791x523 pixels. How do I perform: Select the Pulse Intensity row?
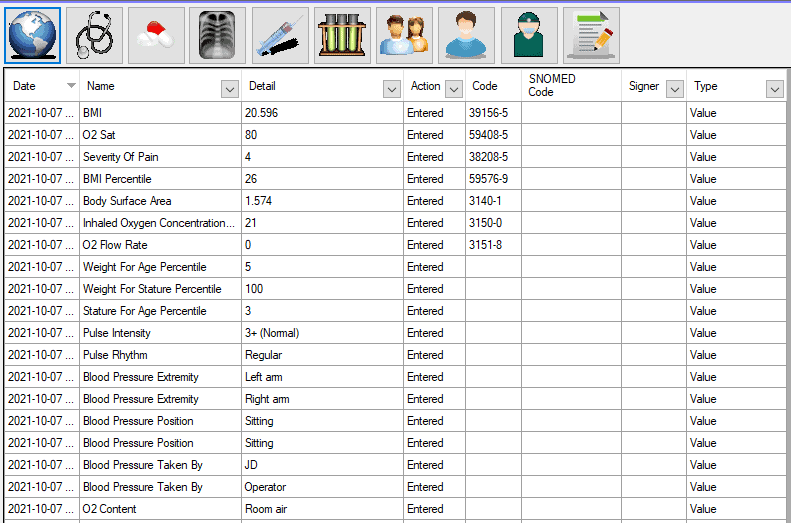(396, 333)
